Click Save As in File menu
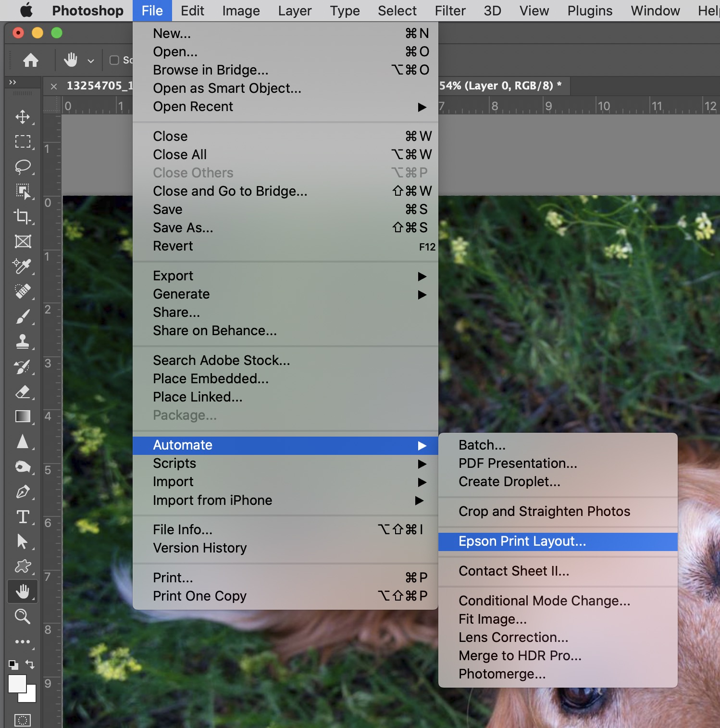 click(x=183, y=228)
